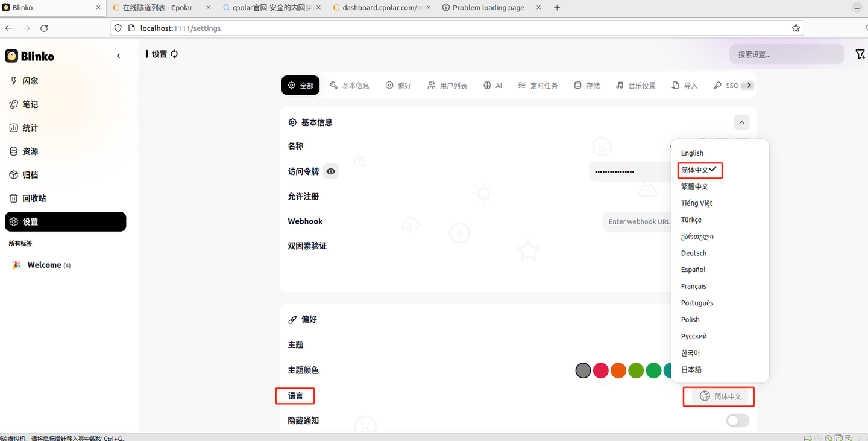The width and height of the screenshot is (868, 441).
Task: Open the 归档 archive section
Action: point(30,174)
